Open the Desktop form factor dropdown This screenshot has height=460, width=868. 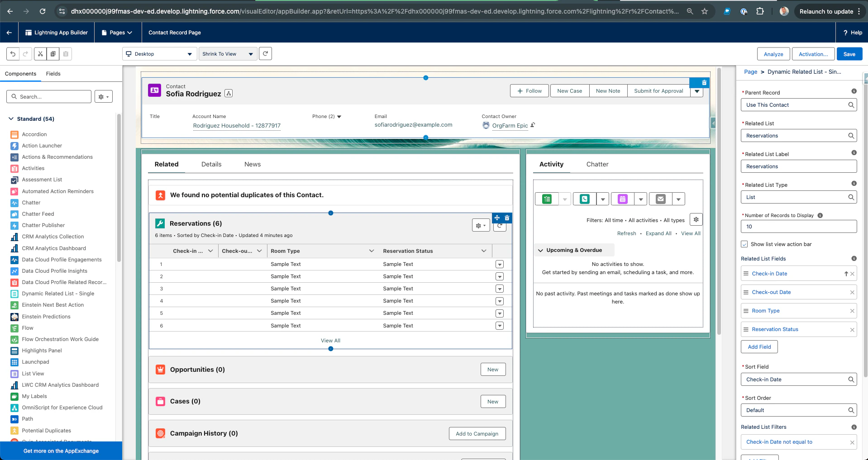pyautogui.click(x=159, y=54)
